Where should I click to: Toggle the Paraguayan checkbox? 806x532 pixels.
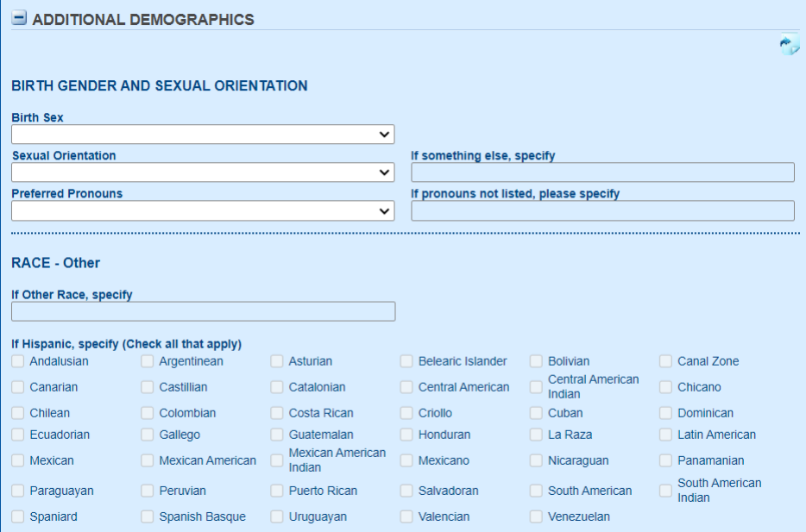[x=18, y=491]
